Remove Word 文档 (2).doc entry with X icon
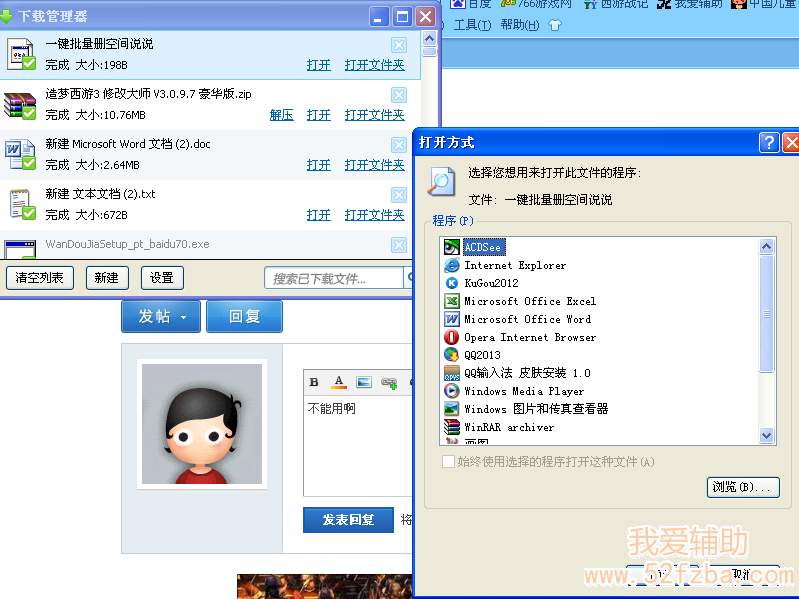 399,145
